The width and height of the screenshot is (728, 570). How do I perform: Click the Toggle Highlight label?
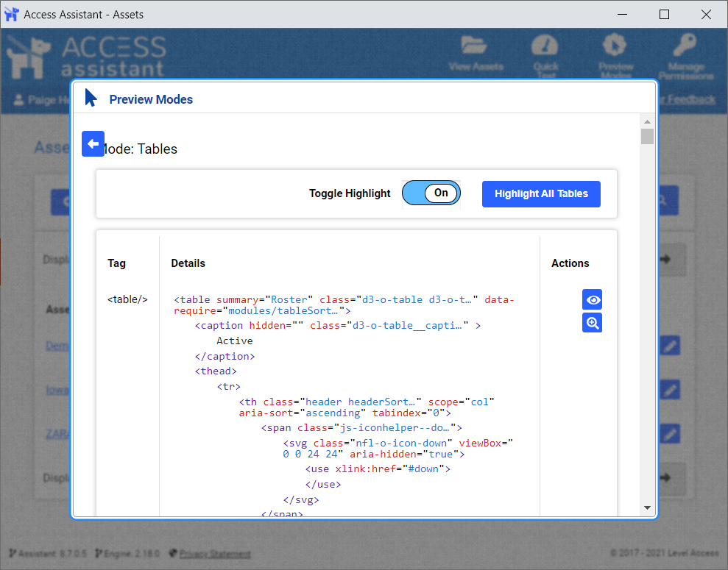(x=350, y=193)
